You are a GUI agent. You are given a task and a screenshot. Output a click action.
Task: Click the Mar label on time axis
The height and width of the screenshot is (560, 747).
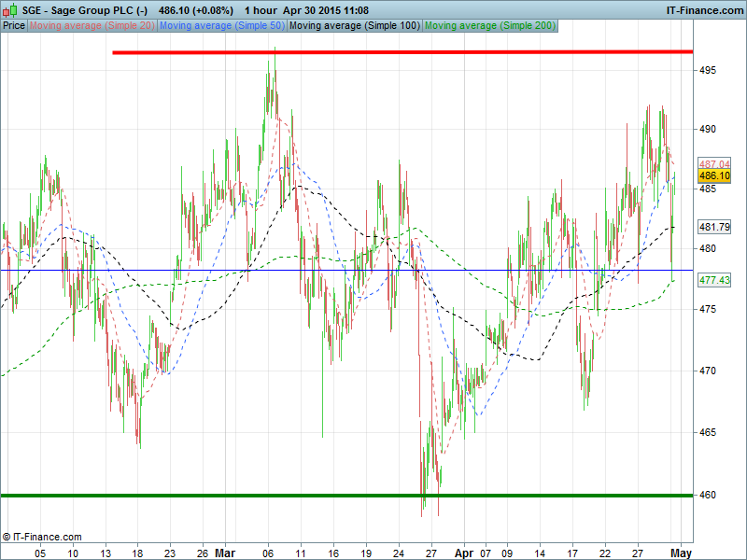(x=226, y=553)
